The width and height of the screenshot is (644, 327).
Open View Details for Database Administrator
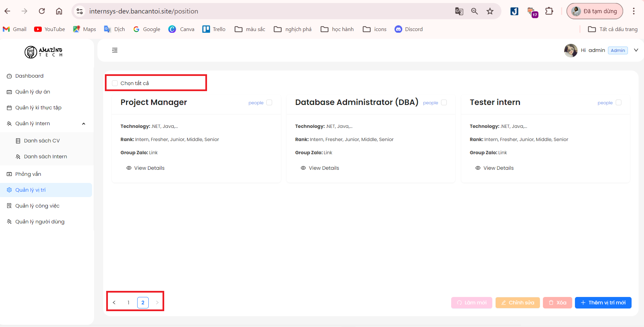(324, 168)
